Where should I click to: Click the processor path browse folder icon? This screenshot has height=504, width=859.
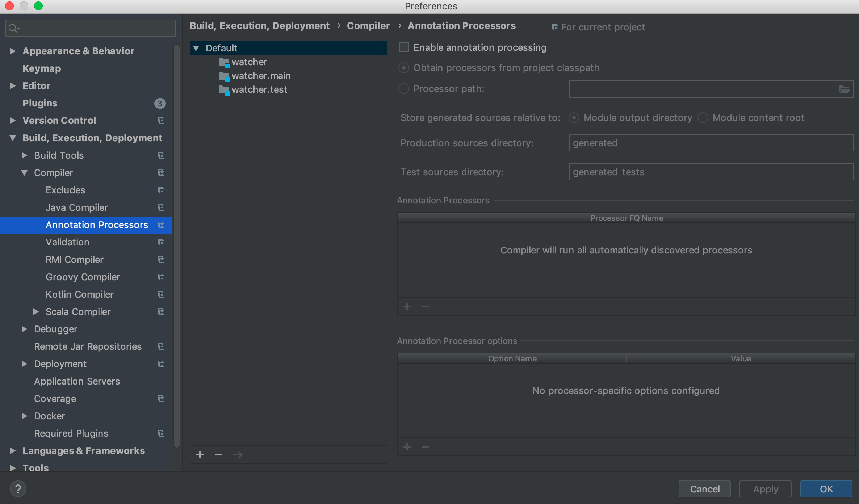point(844,89)
